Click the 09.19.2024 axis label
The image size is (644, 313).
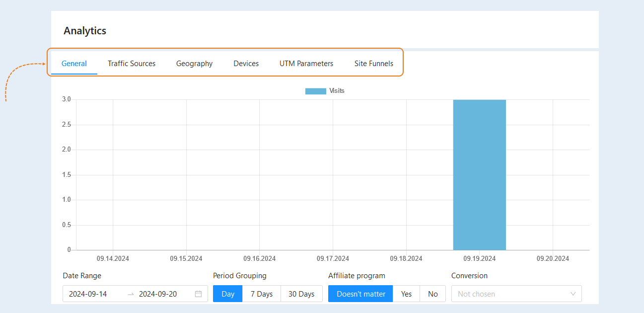click(480, 259)
